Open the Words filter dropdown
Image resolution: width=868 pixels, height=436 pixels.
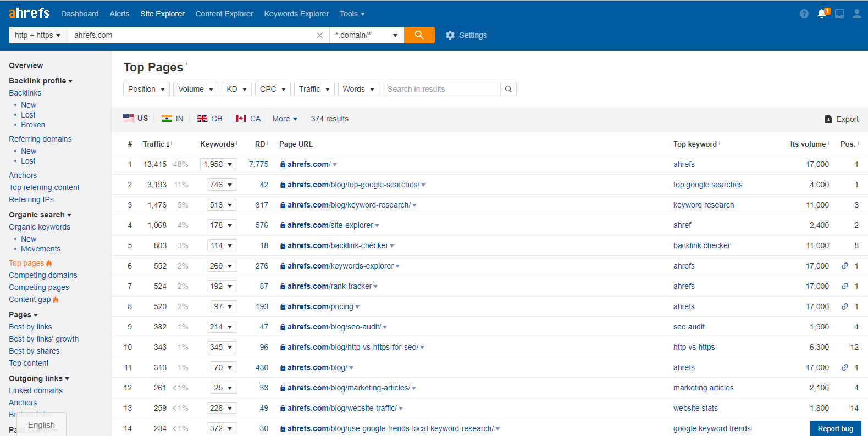[x=358, y=89]
